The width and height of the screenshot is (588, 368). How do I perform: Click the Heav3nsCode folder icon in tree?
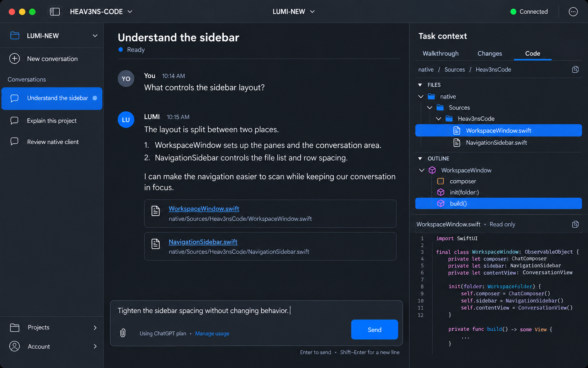(x=449, y=119)
